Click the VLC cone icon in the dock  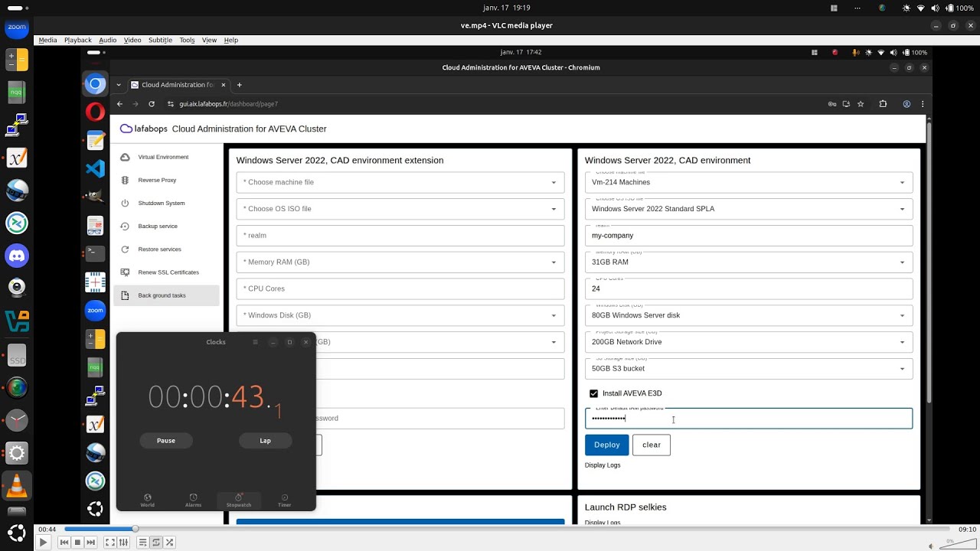coord(17,486)
